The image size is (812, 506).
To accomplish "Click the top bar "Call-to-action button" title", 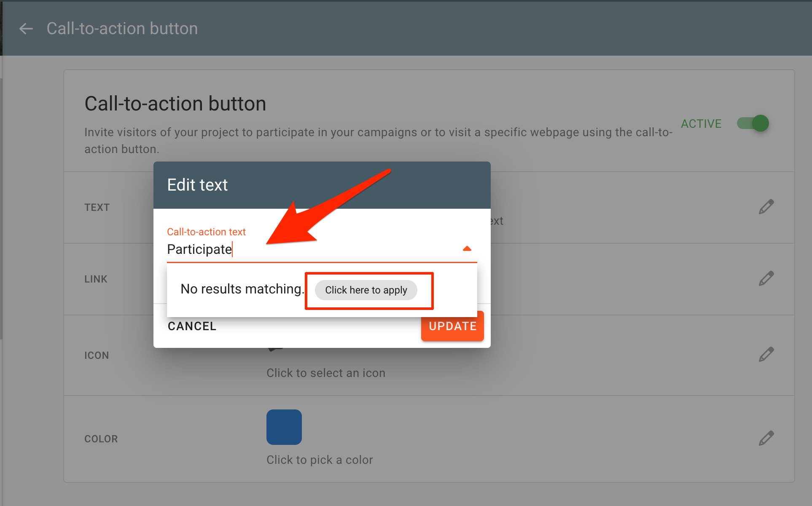I will [x=122, y=29].
